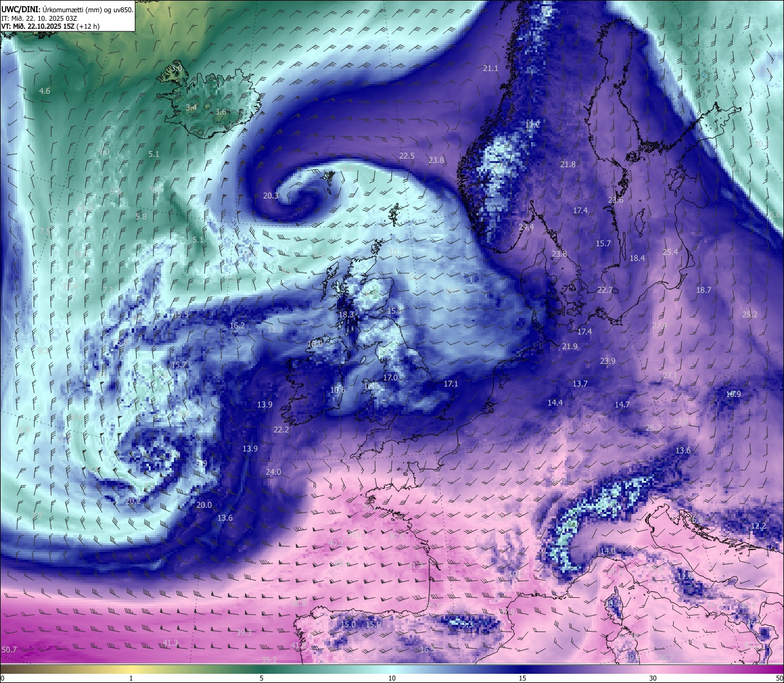Click the 20.3 value beside the cyclone spiral

271,196
